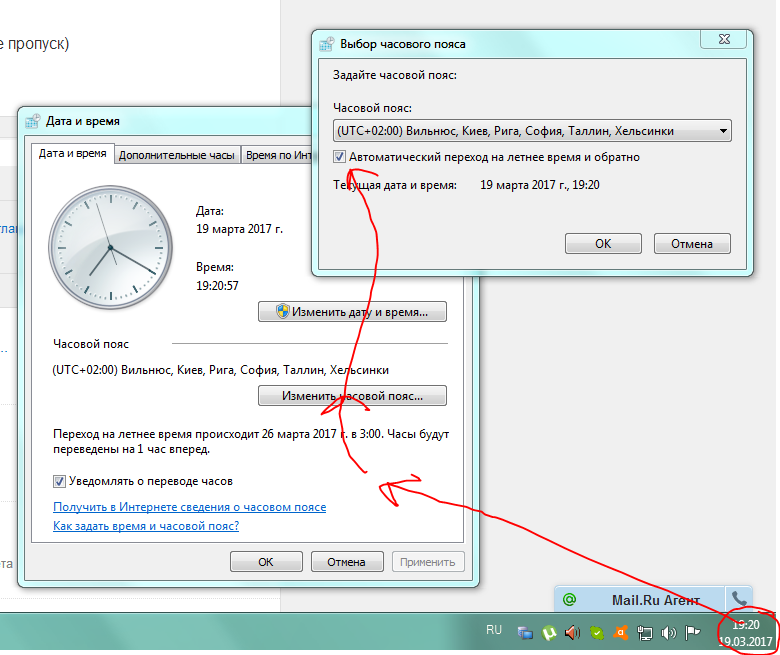Switch RU keyboard language indicator

(x=493, y=630)
